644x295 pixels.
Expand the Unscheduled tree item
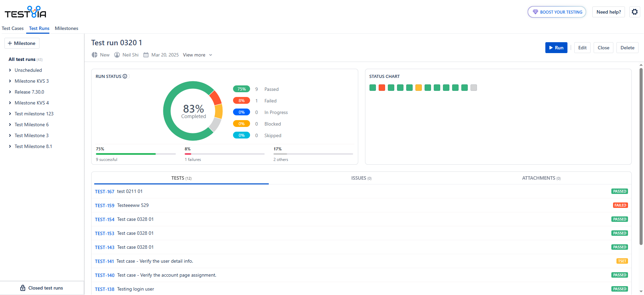[x=10, y=70]
